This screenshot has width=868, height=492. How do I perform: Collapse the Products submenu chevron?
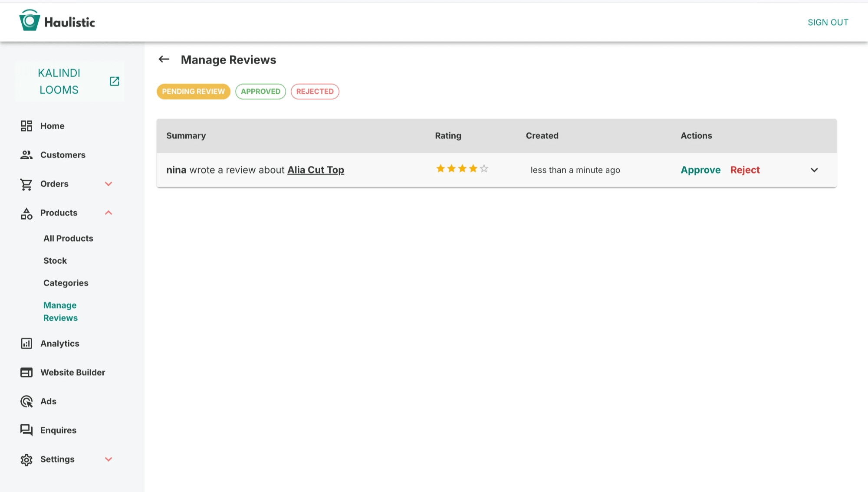coord(108,213)
